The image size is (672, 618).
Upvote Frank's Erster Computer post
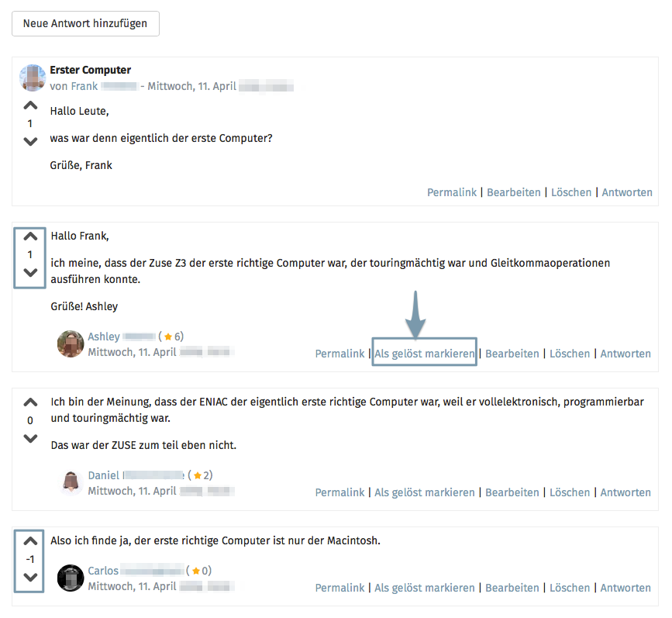pyautogui.click(x=30, y=105)
